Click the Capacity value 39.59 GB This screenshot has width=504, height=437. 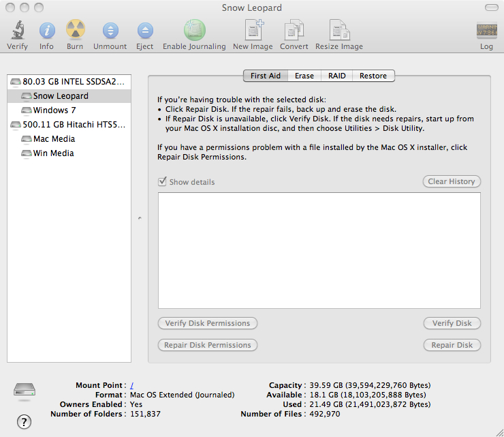tap(370, 385)
